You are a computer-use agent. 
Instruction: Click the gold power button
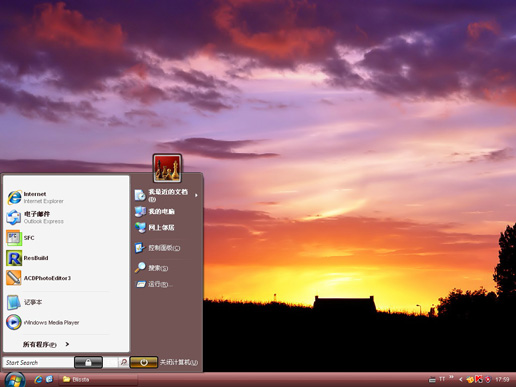tap(144, 362)
